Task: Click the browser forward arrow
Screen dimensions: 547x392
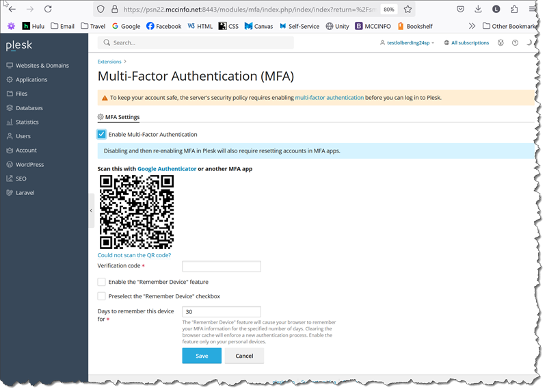Action: [30, 9]
